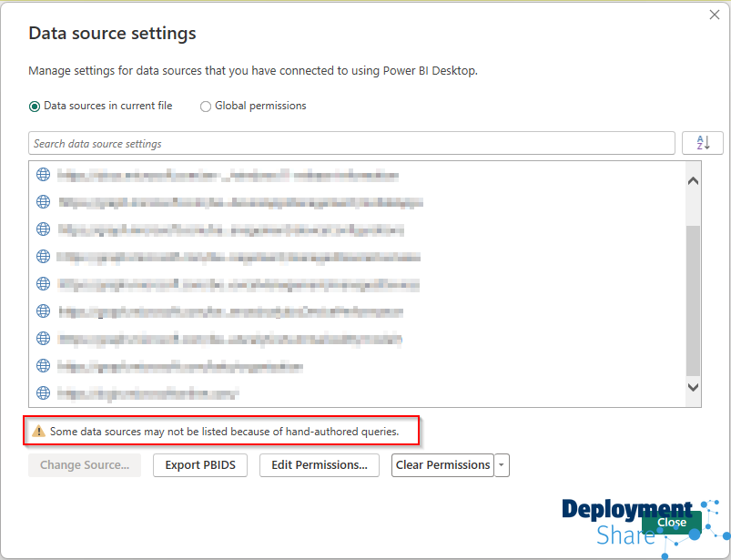The height and width of the screenshot is (560, 731).
Task: Focus the 'Search data source settings' field
Action: click(x=351, y=143)
